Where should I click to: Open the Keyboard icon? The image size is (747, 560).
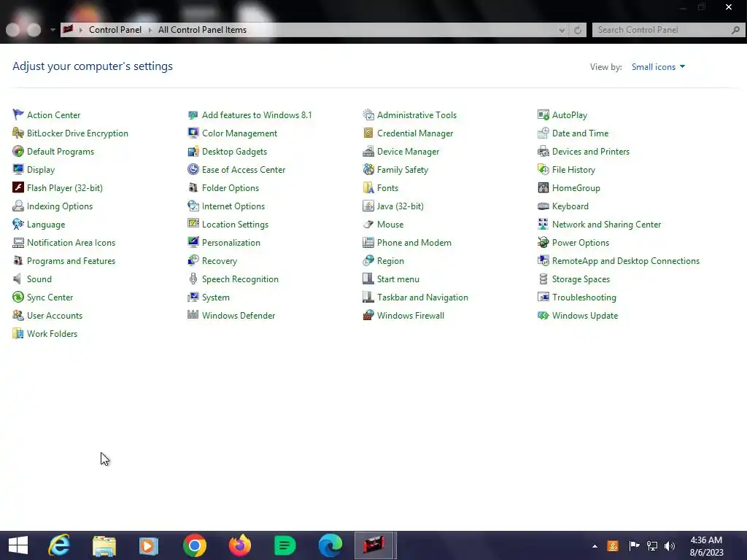(543, 206)
